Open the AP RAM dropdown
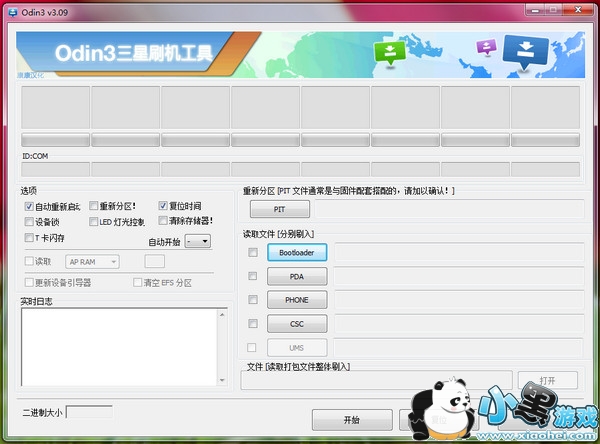The image size is (600, 444). (92, 262)
